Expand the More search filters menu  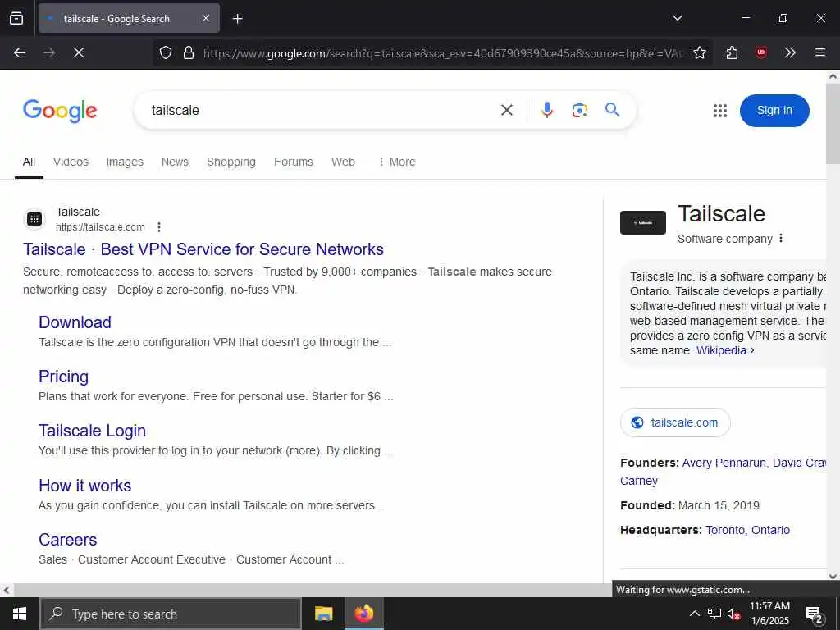(397, 162)
